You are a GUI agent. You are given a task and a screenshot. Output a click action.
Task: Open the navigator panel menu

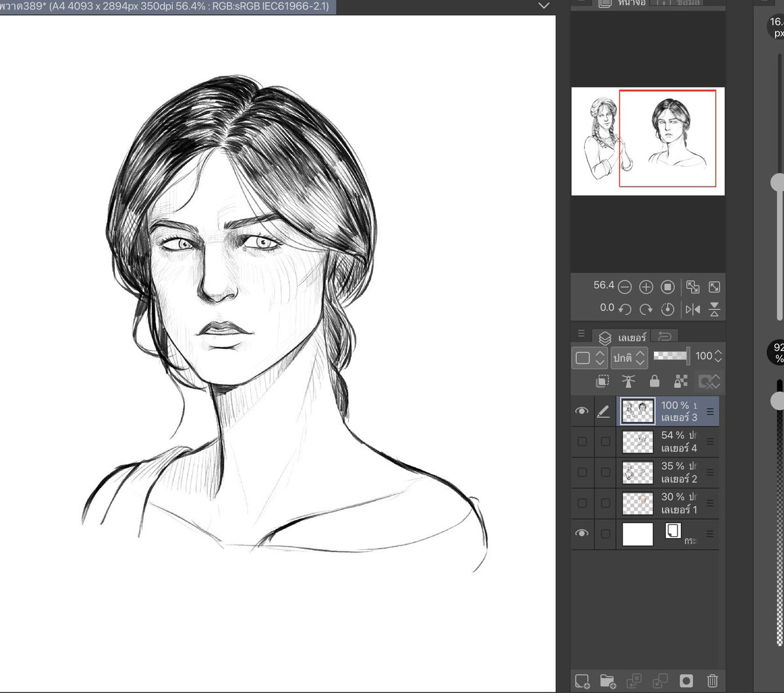581,2
